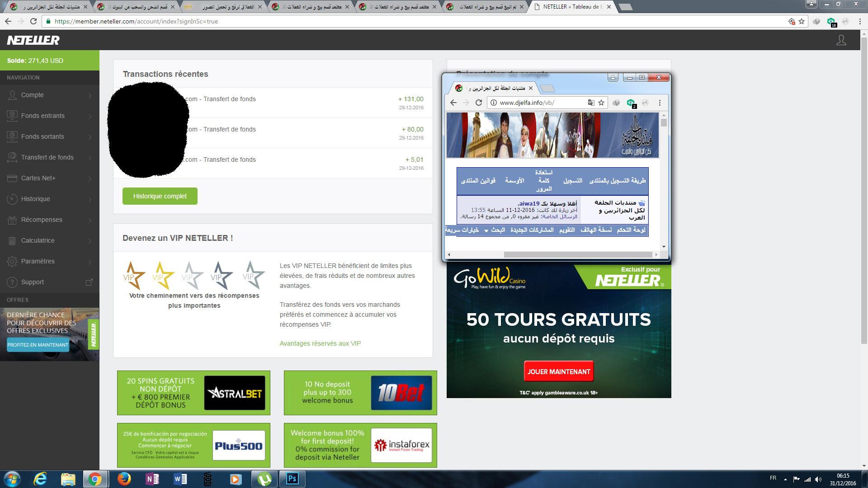Screen dimensions: 868x488
Task: Open the aiwa19 username link
Action: [x=529, y=203]
